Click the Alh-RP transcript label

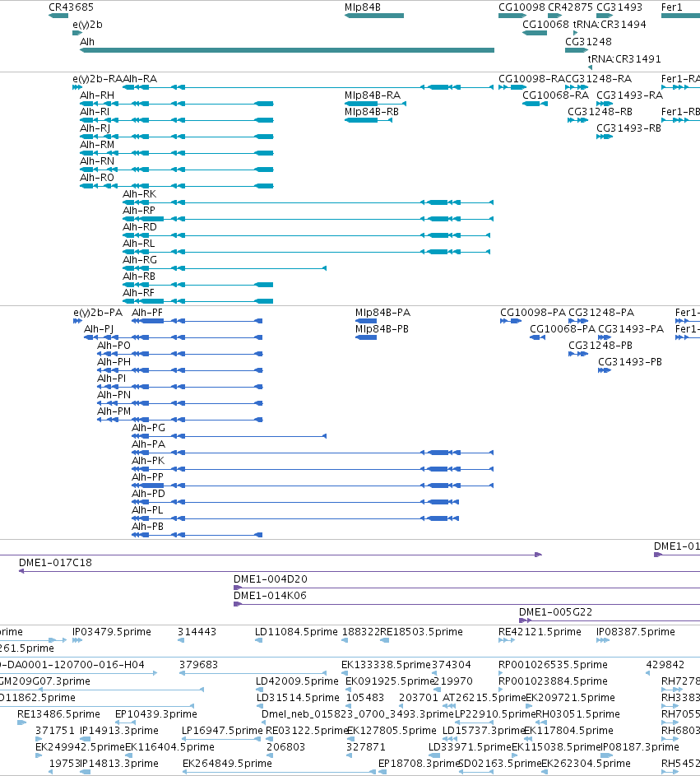(x=139, y=211)
